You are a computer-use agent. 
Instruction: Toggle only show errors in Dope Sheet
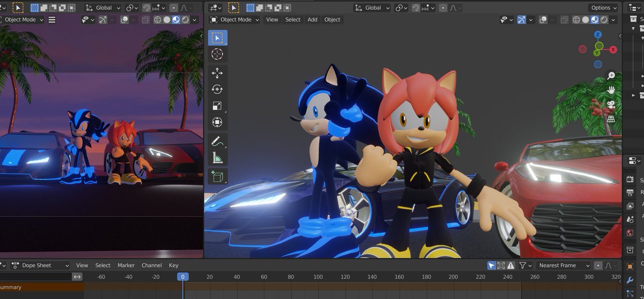(510, 265)
